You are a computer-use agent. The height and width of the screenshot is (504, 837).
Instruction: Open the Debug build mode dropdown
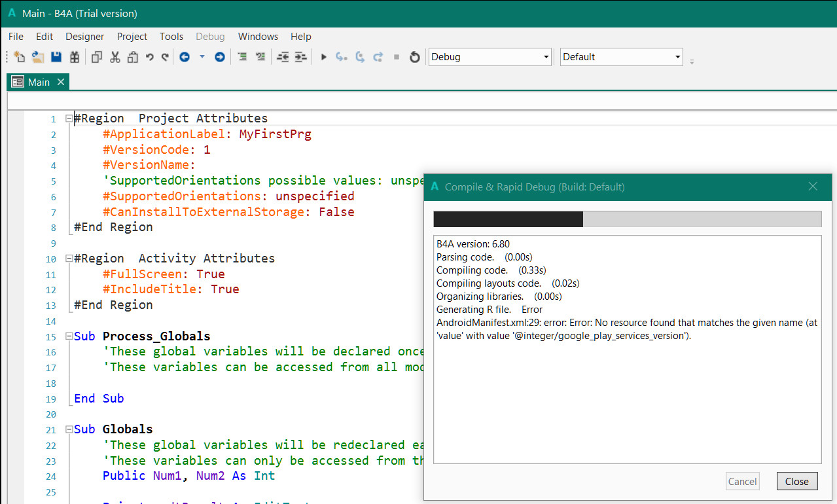pos(490,57)
